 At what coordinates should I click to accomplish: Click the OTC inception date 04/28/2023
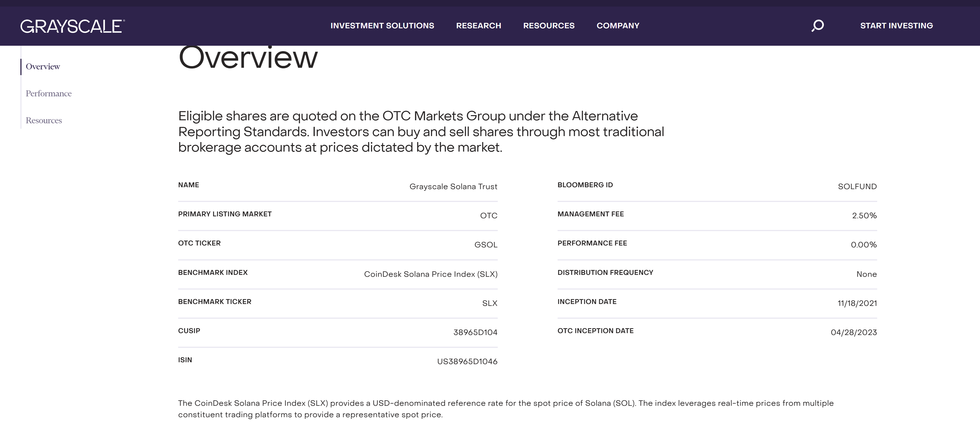(x=853, y=332)
